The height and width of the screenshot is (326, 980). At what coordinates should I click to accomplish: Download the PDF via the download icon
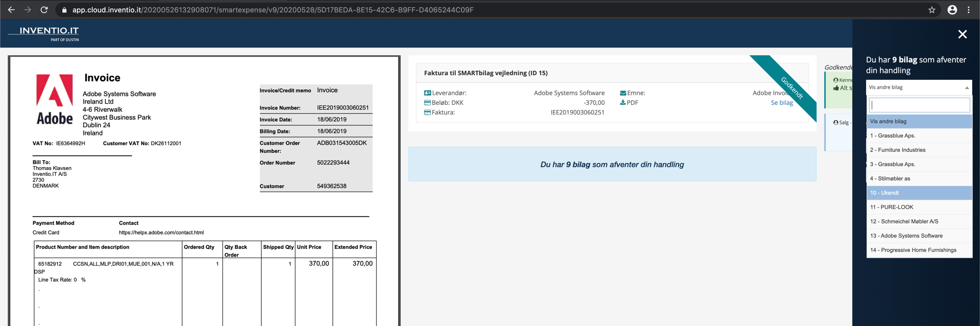(623, 103)
